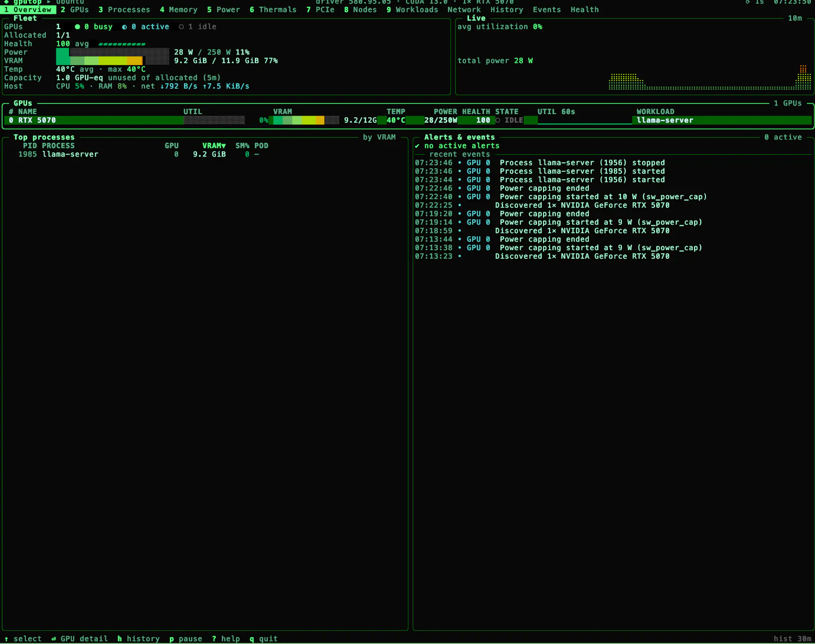Switch to the Memory tab

pyautogui.click(x=178, y=10)
